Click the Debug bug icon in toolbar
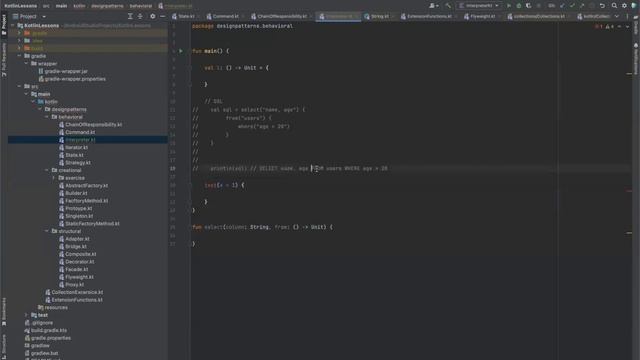The width and height of the screenshot is (640, 360). point(519,6)
